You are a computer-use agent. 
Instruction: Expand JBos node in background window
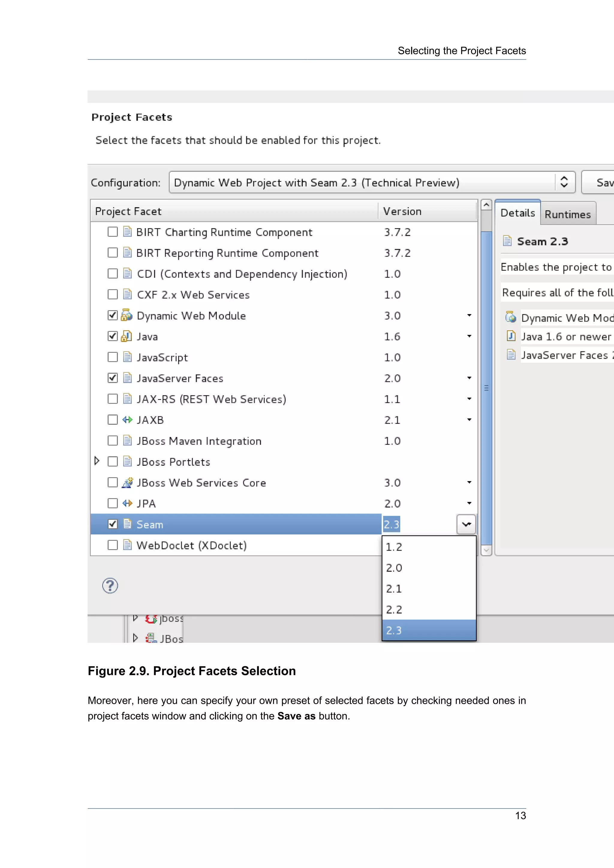(x=135, y=638)
